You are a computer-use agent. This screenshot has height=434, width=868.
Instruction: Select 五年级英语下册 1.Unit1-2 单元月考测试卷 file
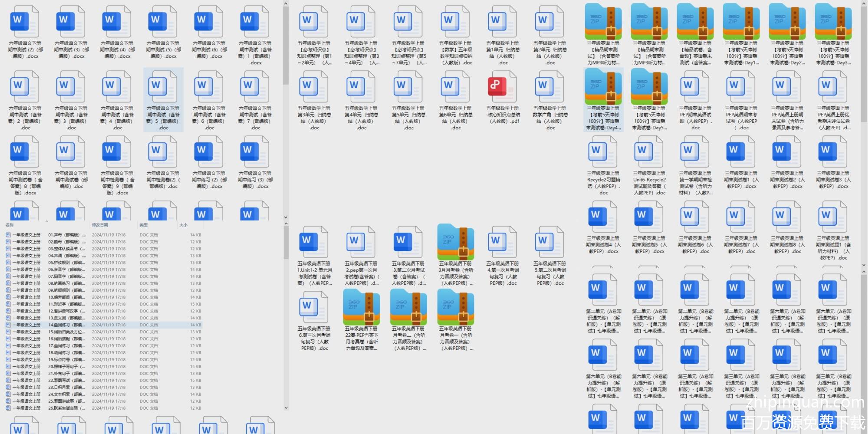[314, 243]
